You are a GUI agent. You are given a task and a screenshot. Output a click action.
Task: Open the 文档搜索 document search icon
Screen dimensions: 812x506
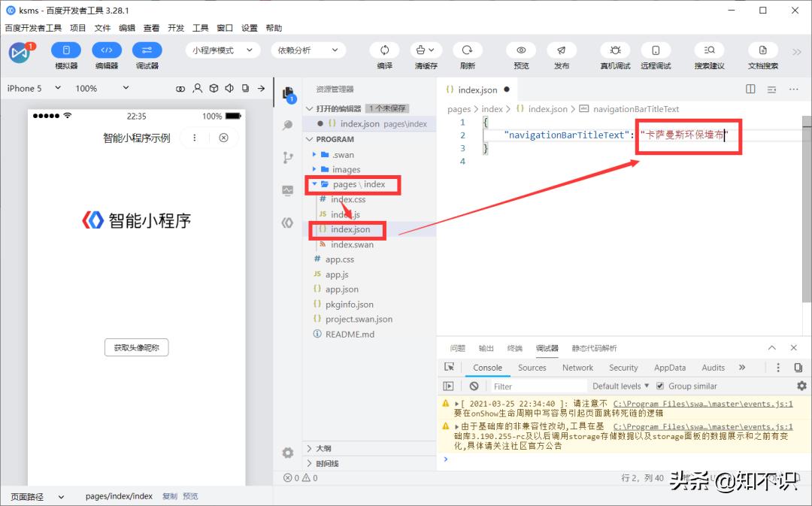pos(762,50)
